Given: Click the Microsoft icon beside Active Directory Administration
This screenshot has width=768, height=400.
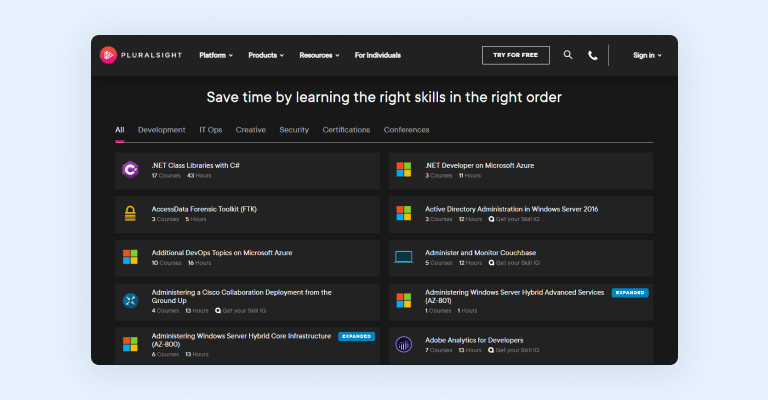Looking at the screenshot, I should click(x=404, y=213).
